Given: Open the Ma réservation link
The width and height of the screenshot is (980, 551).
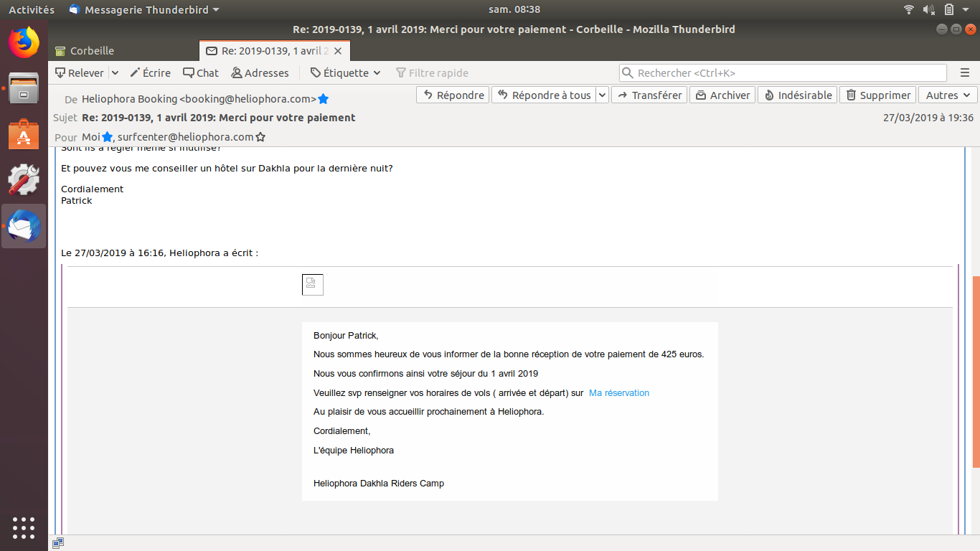Looking at the screenshot, I should (619, 393).
